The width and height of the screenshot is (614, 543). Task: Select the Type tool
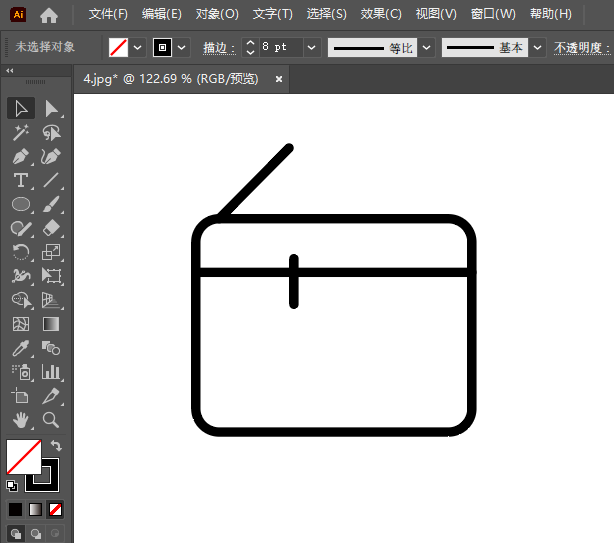point(21,180)
